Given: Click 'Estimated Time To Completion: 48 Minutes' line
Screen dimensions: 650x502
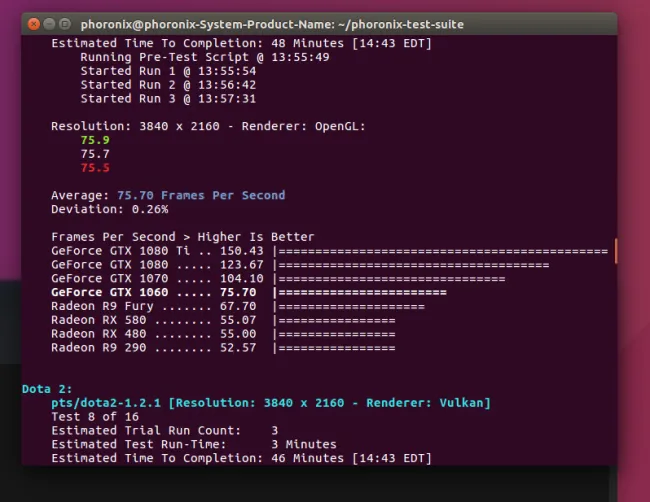Looking at the screenshot, I should 241,43.
